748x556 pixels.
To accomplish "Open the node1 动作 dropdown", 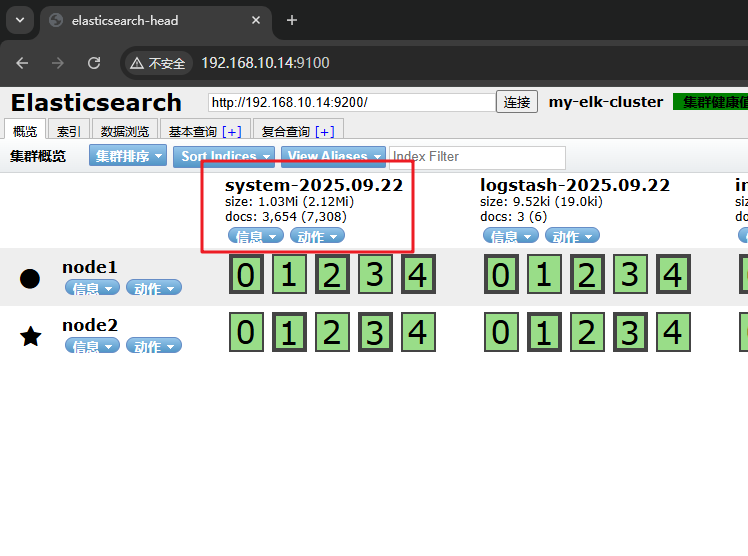I will point(154,288).
